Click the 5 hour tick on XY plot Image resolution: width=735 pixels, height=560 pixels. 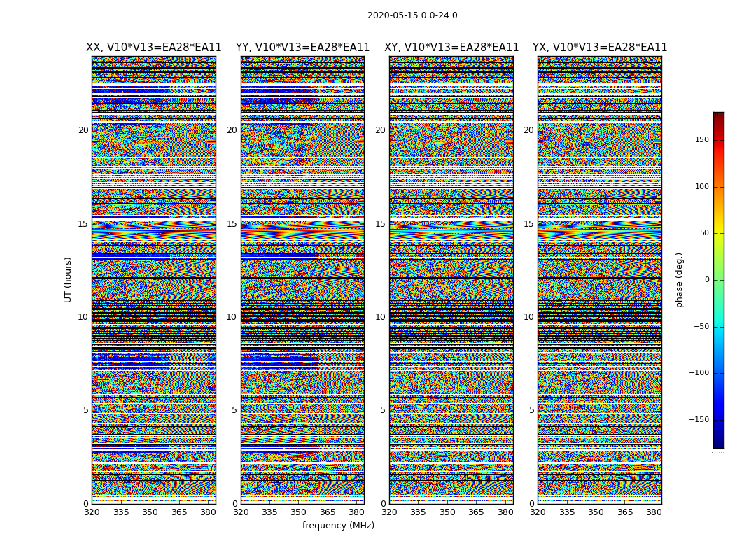pyautogui.click(x=383, y=410)
